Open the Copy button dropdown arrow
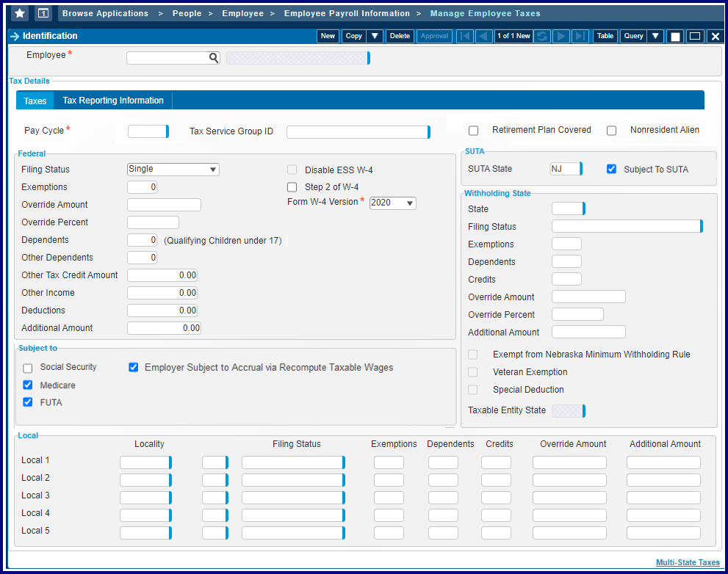 tap(375, 36)
